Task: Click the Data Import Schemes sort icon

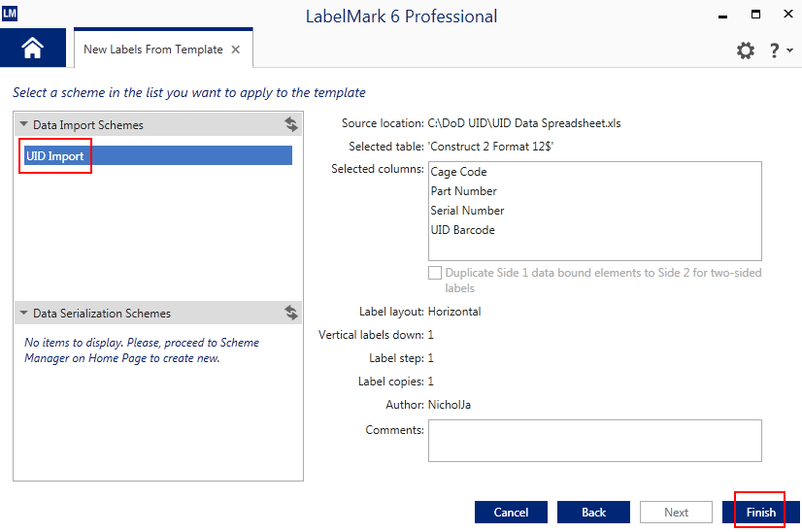Action: (290, 124)
